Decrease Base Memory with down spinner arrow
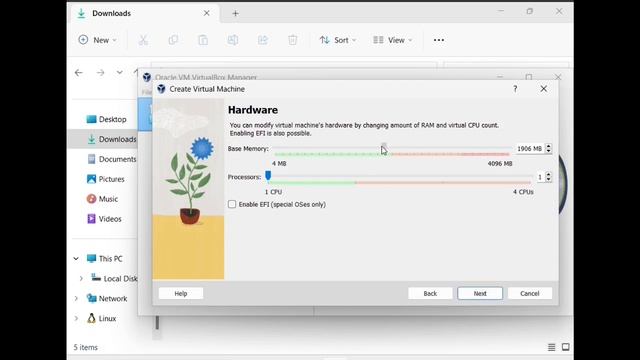The height and width of the screenshot is (360, 640). (x=549, y=151)
